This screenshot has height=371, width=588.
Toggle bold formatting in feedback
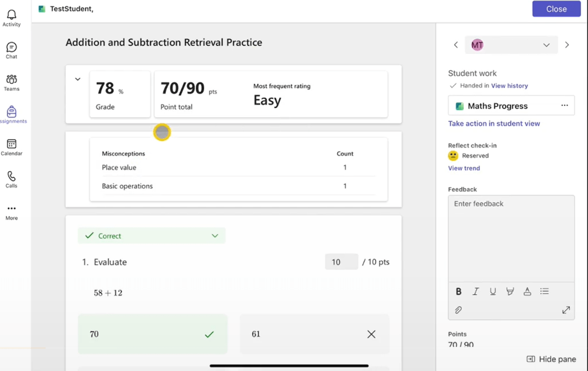tap(458, 292)
